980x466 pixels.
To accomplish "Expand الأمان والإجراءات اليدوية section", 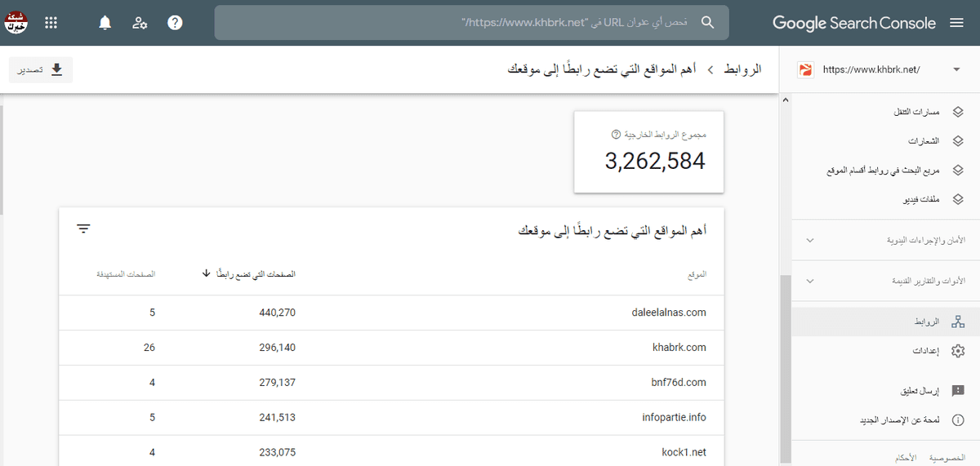I will point(885,241).
